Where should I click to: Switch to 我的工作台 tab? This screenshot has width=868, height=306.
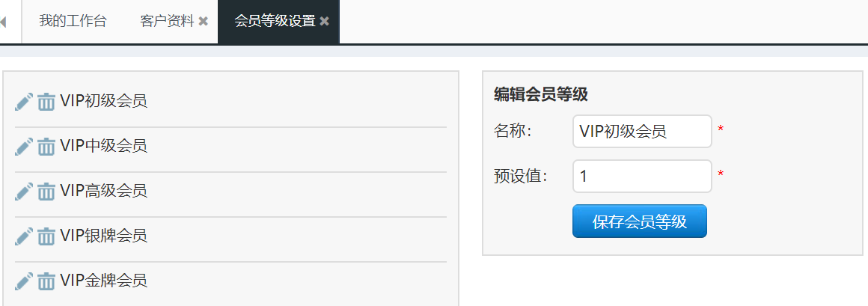73,22
